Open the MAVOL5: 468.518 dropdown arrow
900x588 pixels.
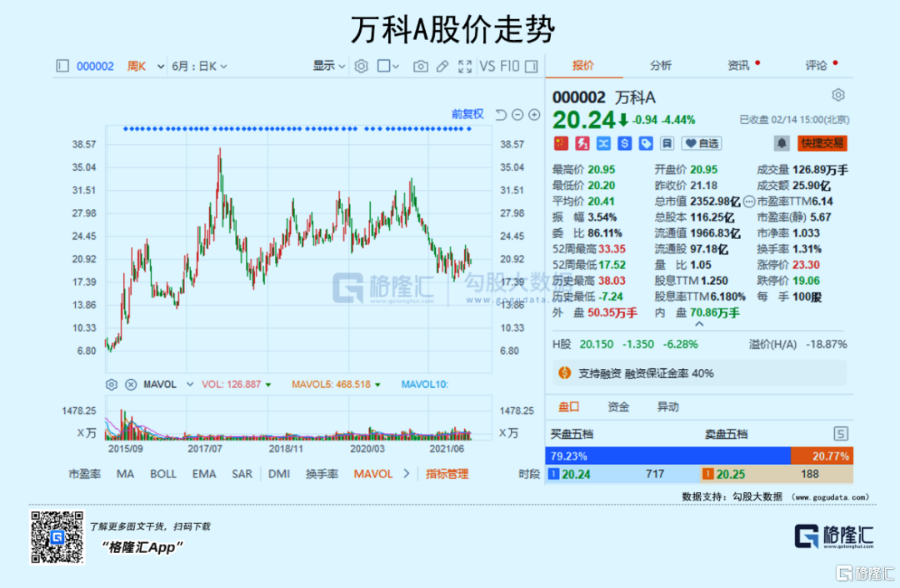(x=377, y=385)
